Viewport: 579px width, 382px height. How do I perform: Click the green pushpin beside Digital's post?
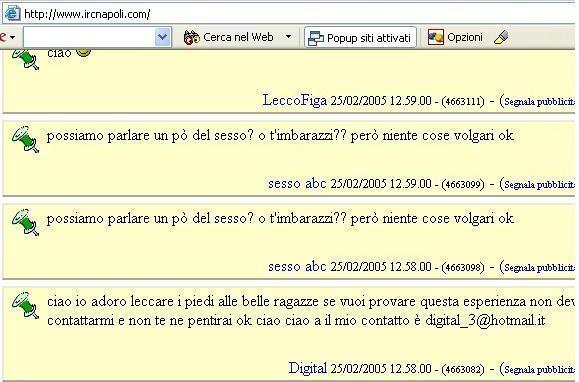[25, 305]
